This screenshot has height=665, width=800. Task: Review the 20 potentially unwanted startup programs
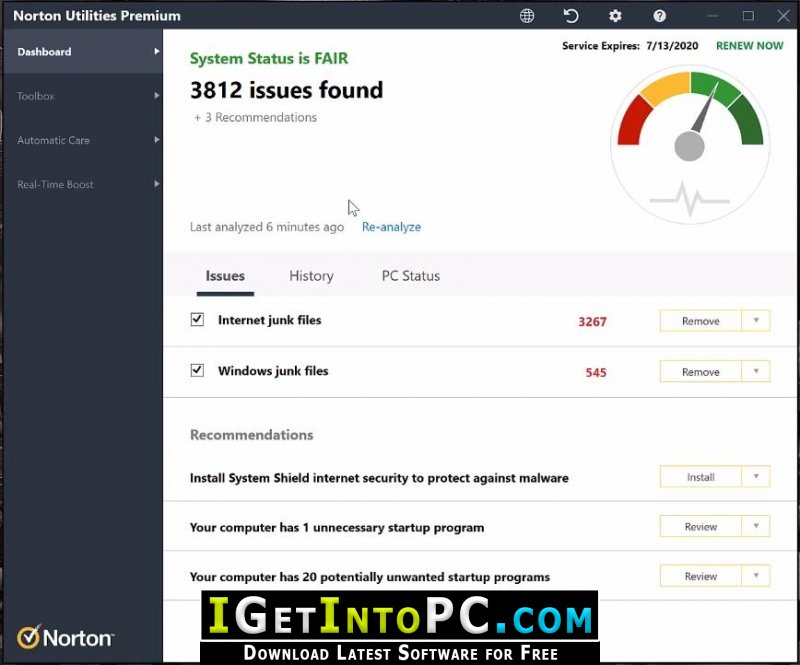[700, 577]
